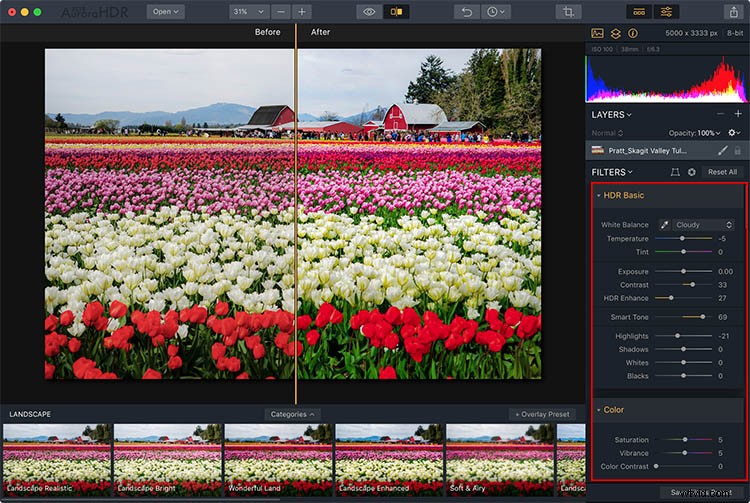Adjust the Blacks slider

click(683, 376)
